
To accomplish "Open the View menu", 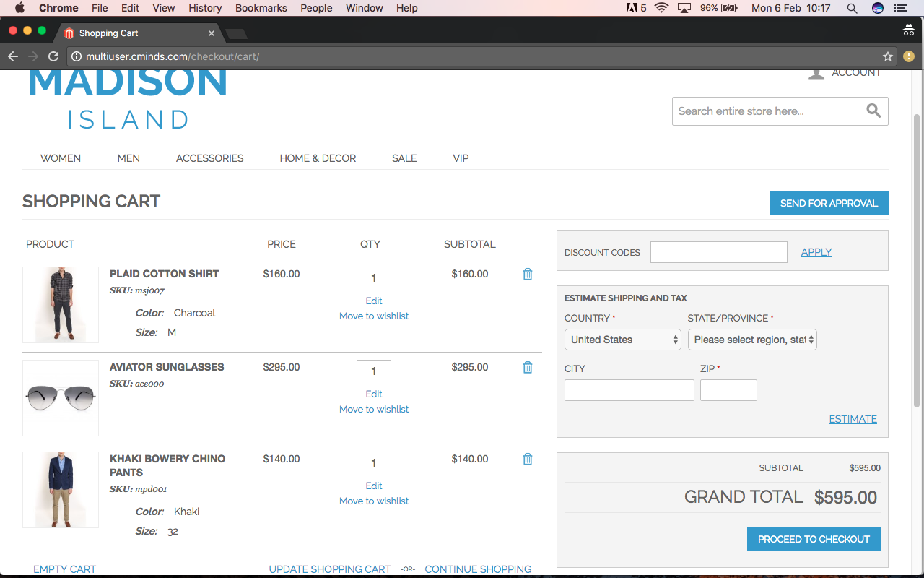I will tap(164, 8).
